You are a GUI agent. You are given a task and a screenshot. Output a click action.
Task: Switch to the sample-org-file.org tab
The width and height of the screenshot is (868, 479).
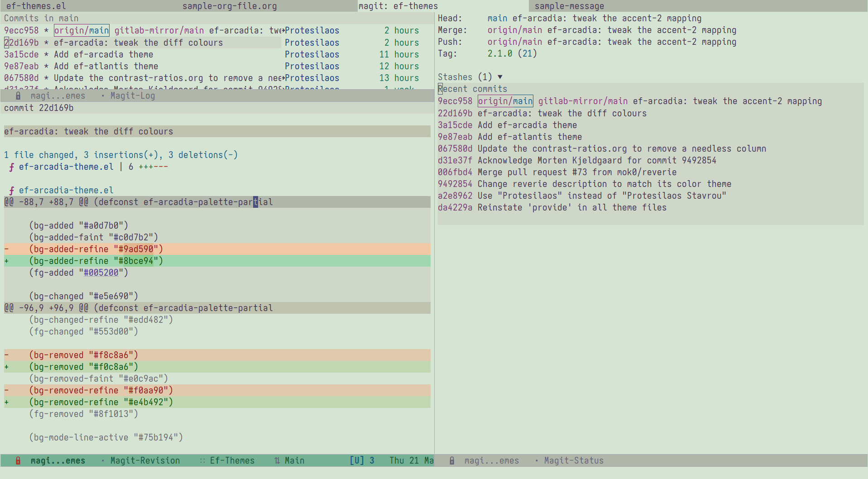pyautogui.click(x=230, y=6)
